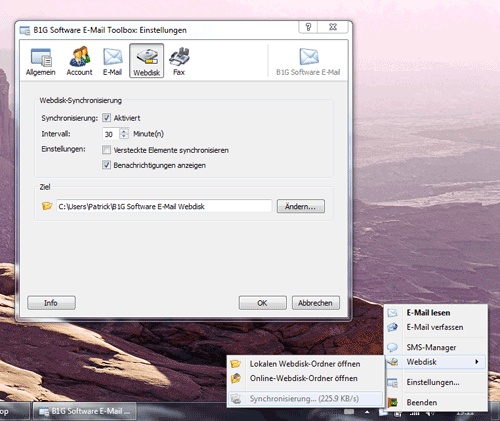Select the Webdisk settings tab
500x421 pixels.
coord(147,61)
